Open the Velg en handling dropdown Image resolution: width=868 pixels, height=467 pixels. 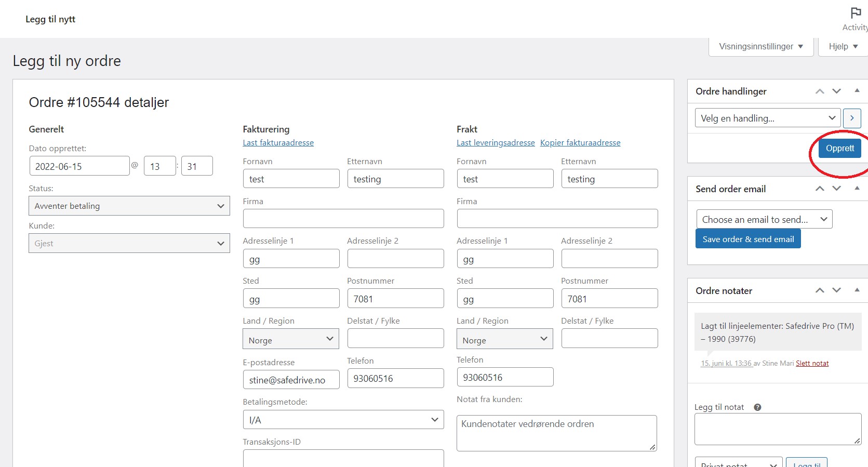(767, 118)
